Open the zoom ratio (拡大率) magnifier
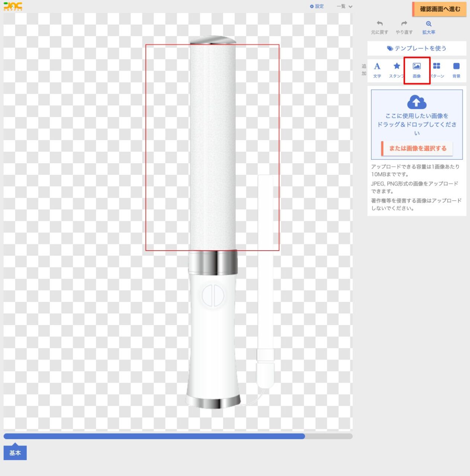470x476 pixels. pyautogui.click(x=428, y=24)
